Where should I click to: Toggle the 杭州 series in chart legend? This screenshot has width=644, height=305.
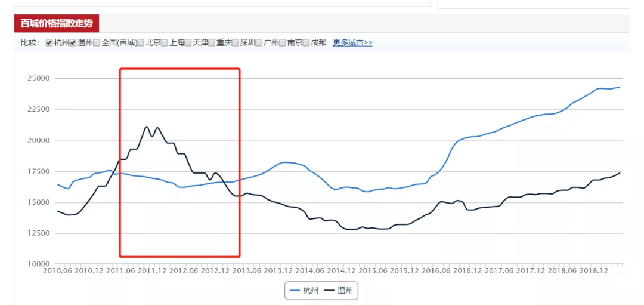click(304, 291)
